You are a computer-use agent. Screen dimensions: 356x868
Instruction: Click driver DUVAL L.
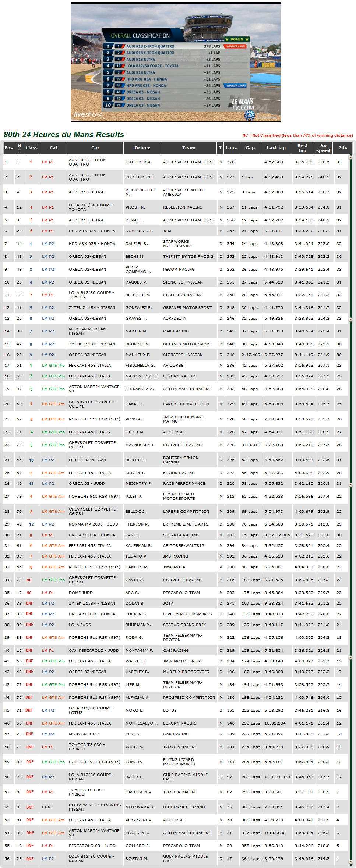click(x=135, y=220)
